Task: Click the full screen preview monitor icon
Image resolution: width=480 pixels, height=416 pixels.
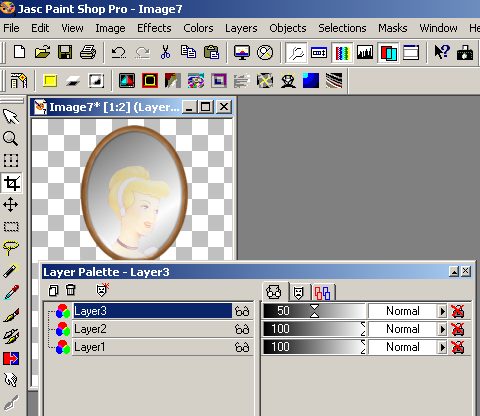Action: 242,52
